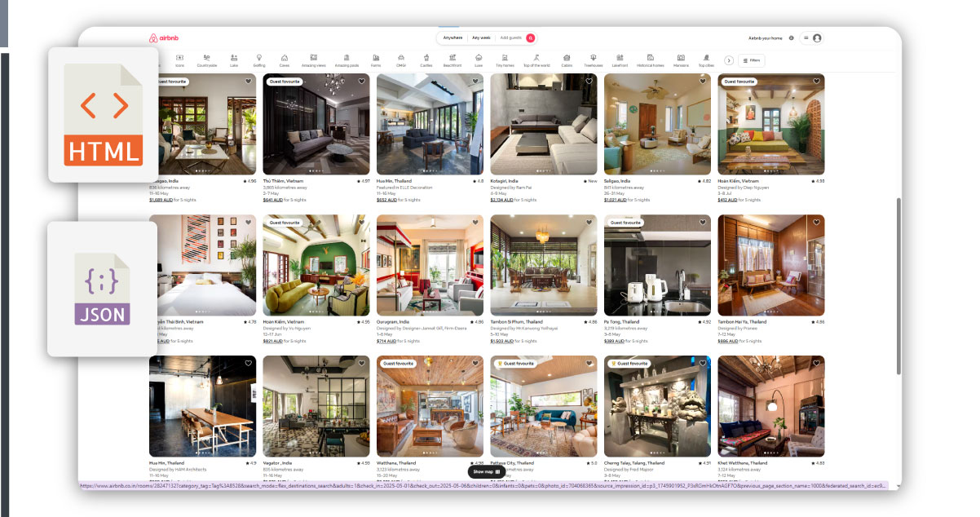Select the Castles category icon
This screenshot has width=980, height=517.
(x=426, y=60)
